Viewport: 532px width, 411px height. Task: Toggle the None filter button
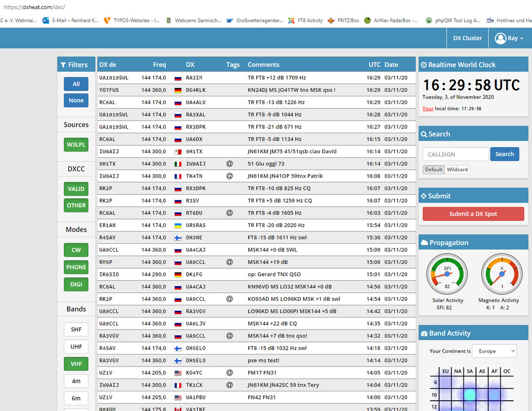pyautogui.click(x=76, y=100)
